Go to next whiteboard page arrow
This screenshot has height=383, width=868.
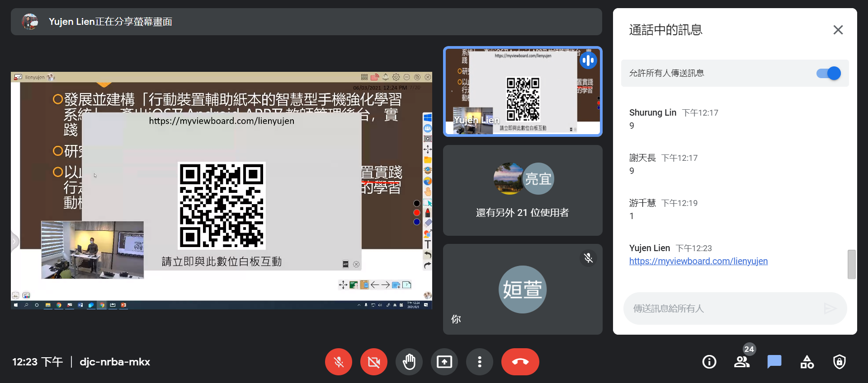coord(385,285)
